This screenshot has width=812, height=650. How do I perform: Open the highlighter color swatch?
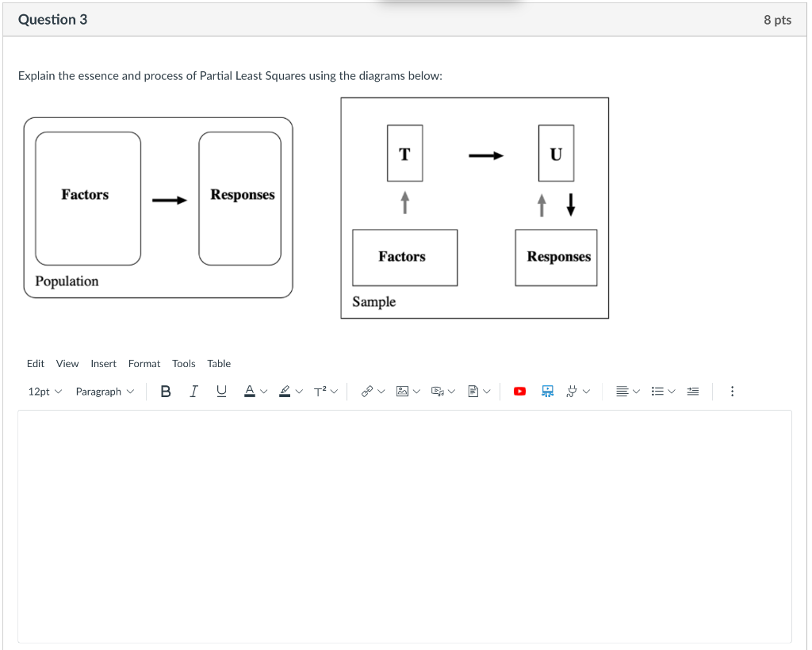[x=286, y=391]
